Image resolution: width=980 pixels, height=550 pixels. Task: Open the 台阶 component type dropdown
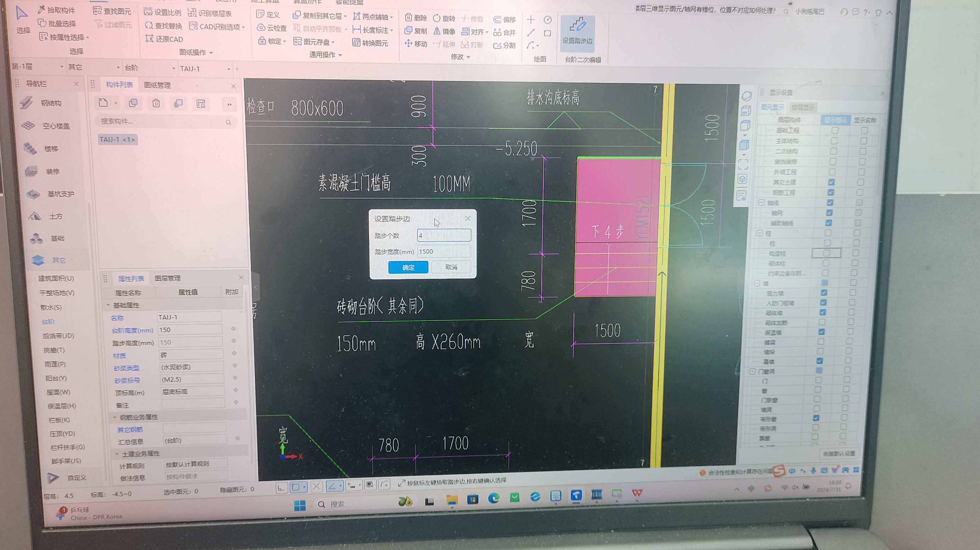[x=150, y=68]
